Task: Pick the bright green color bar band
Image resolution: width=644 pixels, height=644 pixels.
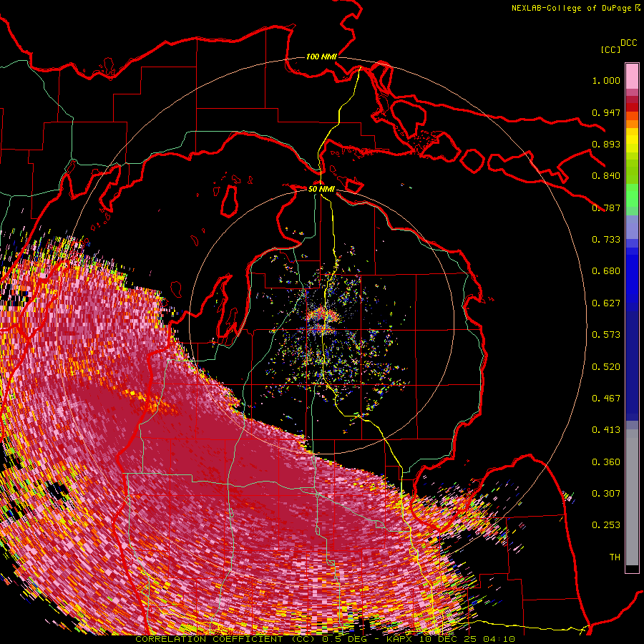Action: click(632, 195)
